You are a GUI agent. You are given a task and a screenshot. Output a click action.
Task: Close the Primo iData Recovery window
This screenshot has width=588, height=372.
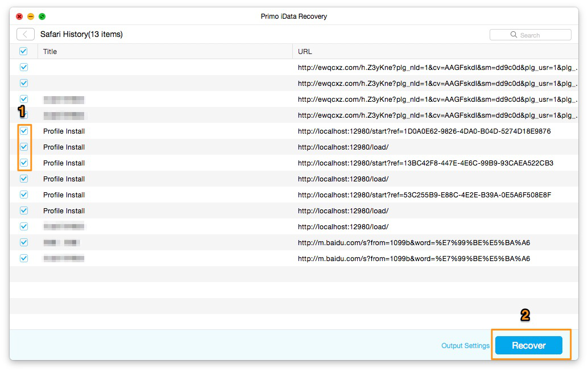[19, 16]
